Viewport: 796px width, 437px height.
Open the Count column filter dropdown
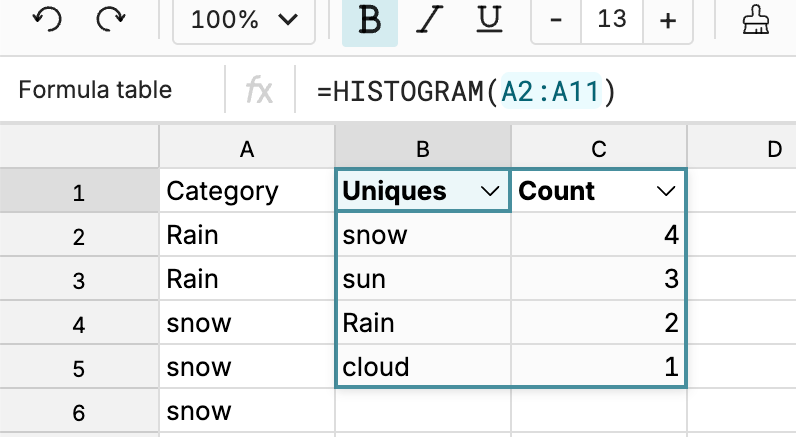tap(666, 191)
